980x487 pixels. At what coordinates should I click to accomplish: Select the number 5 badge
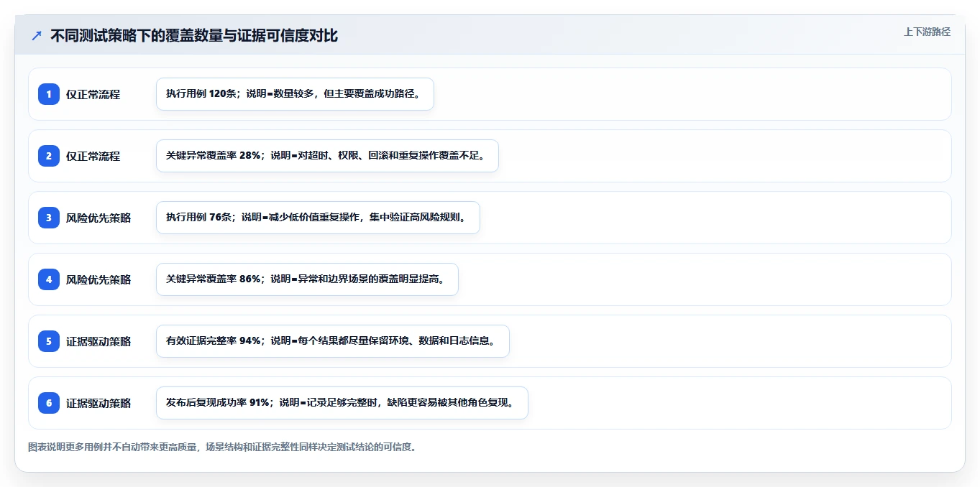pos(49,341)
